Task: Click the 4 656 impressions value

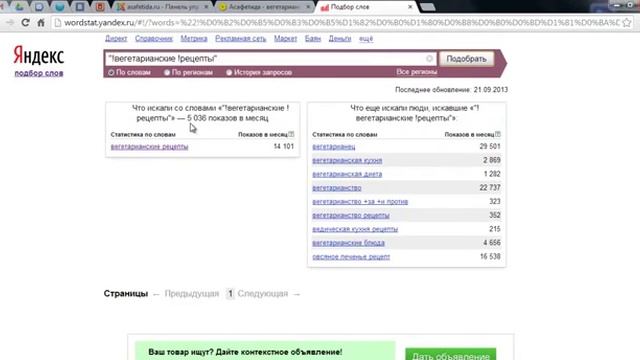Action: (491, 242)
